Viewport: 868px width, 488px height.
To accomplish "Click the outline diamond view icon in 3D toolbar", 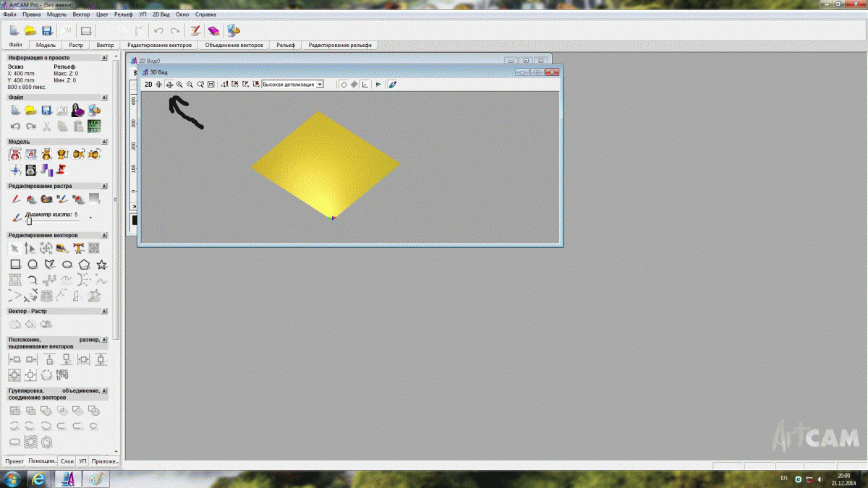I will point(344,85).
